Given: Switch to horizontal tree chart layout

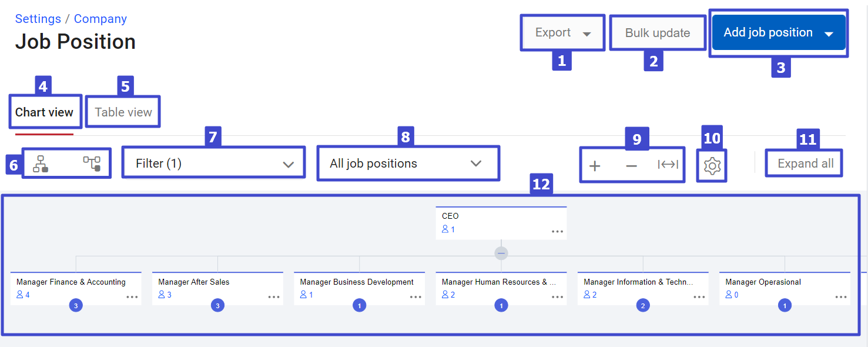Looking at the screenshot, I should pos(92,164).
